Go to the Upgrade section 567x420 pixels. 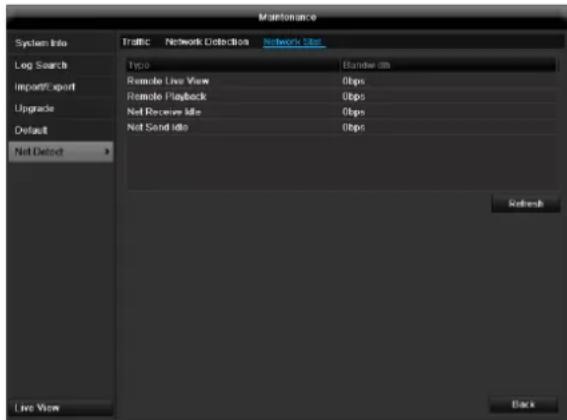pyautogui.click(x=61, y=109)
